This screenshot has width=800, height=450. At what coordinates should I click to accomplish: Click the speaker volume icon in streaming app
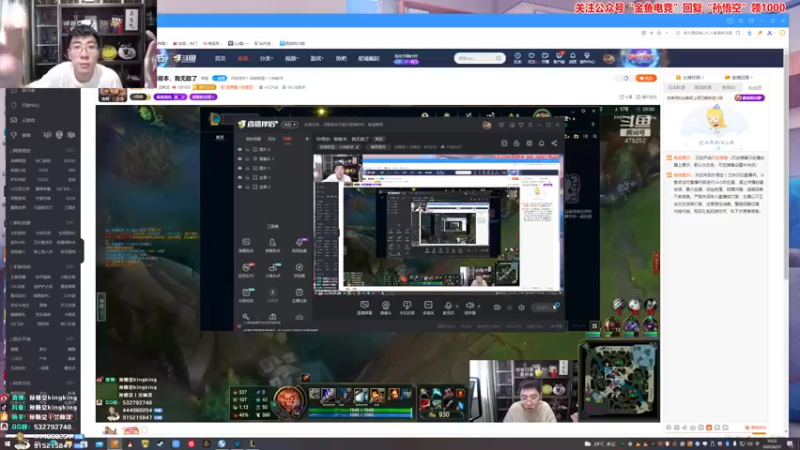(x=469, y=305)
